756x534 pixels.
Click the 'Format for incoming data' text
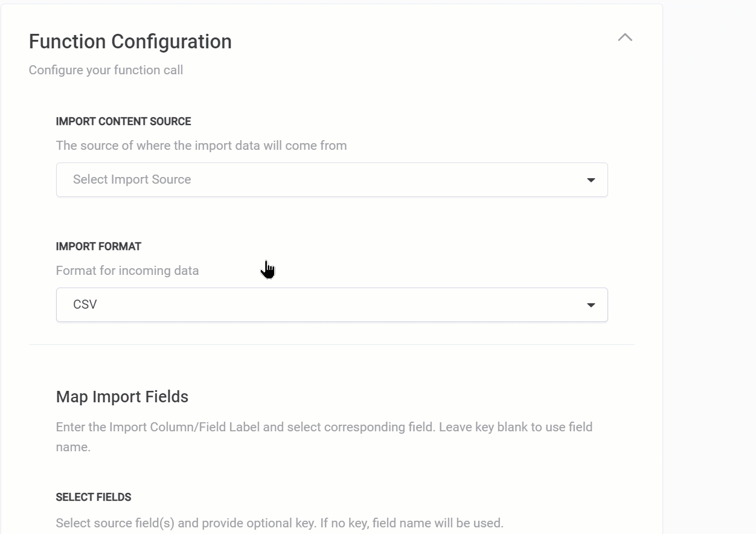click(127, 271)
